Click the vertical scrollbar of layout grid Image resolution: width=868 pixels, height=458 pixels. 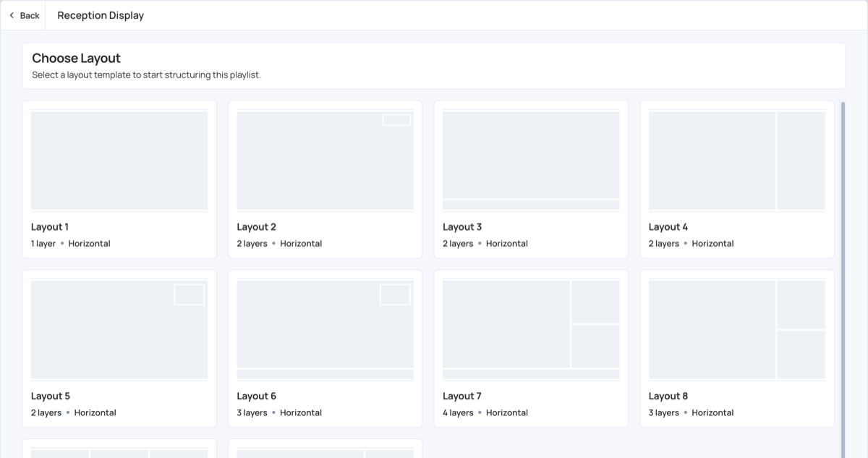843,279
